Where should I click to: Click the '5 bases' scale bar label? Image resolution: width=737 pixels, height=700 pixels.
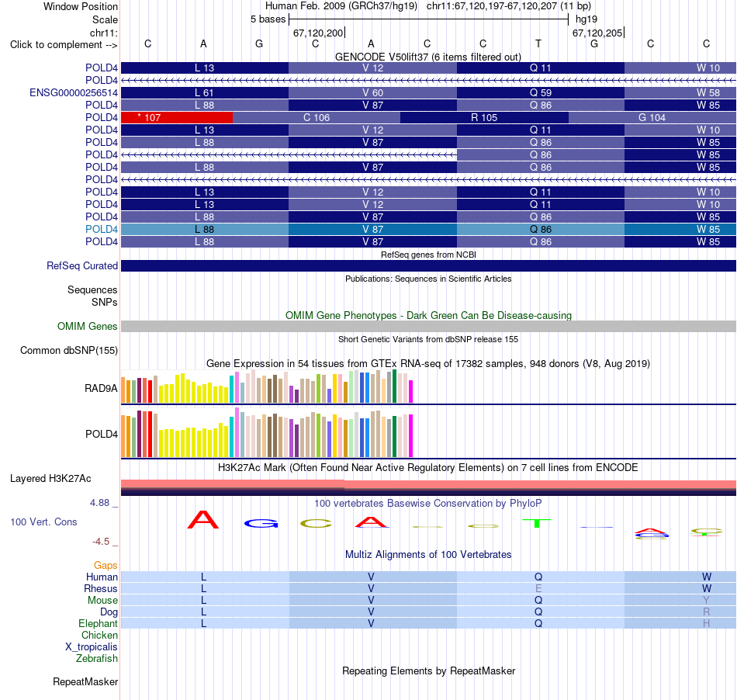click(268, 19)
